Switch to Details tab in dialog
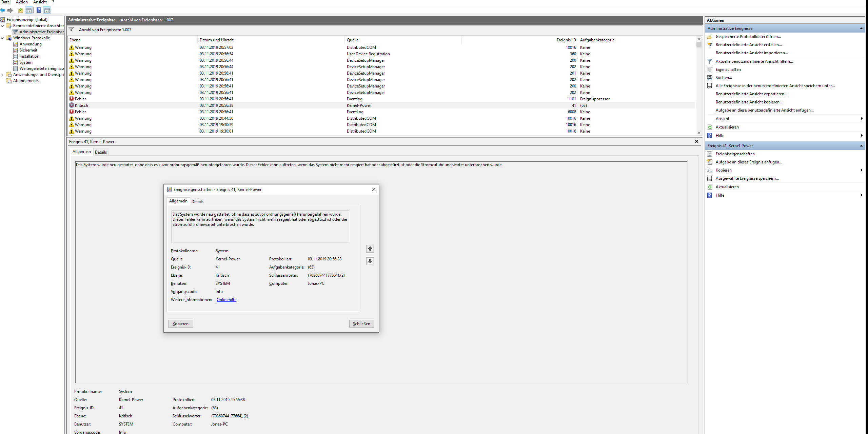This screenshot has height=434, width=868. [x=197, y=202]
